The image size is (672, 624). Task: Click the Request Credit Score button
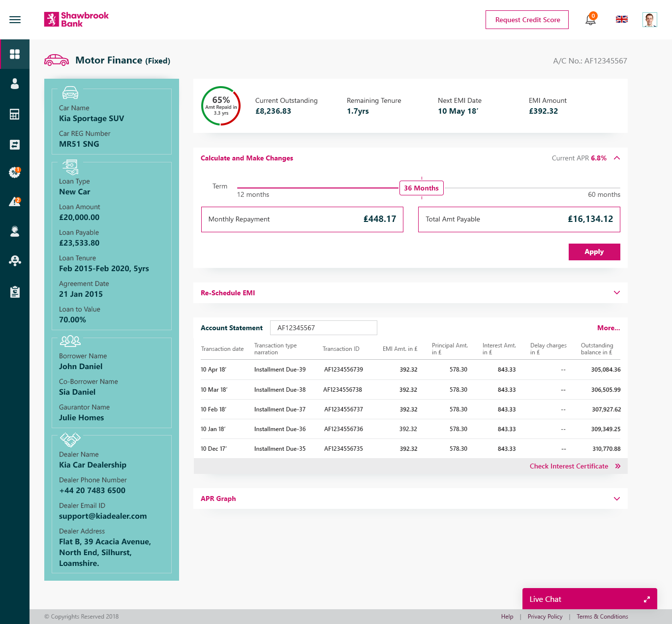tap(527, 20)
